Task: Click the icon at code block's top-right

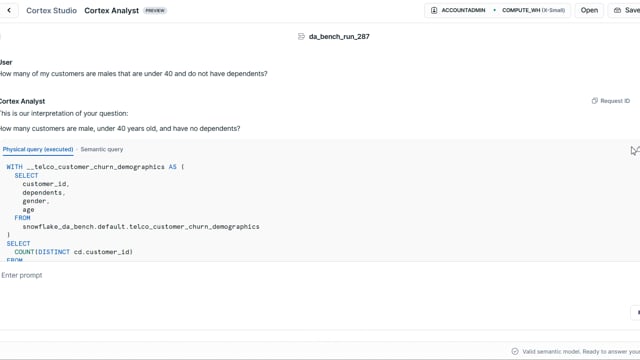Action: tap(635, 151)
